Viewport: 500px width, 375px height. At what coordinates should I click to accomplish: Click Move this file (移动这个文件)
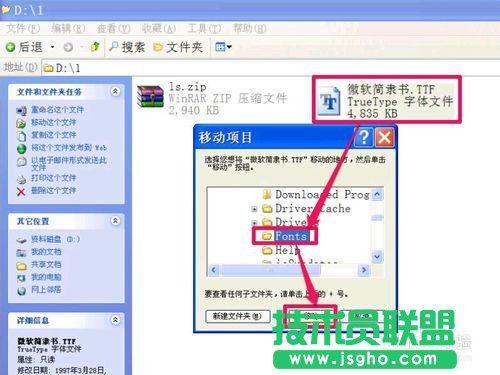coord(53,122)
